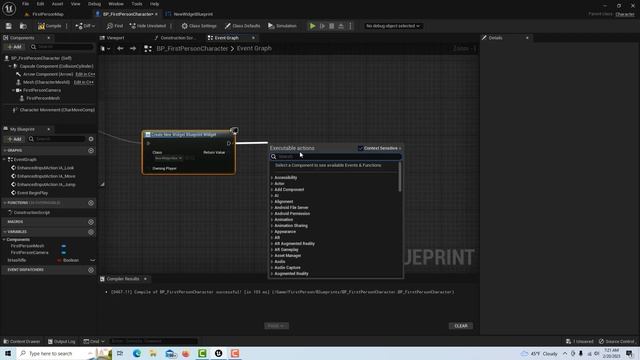Select the Character Movement component
Image resolution: width=640 pixels, height=360 pixels.
57,110
